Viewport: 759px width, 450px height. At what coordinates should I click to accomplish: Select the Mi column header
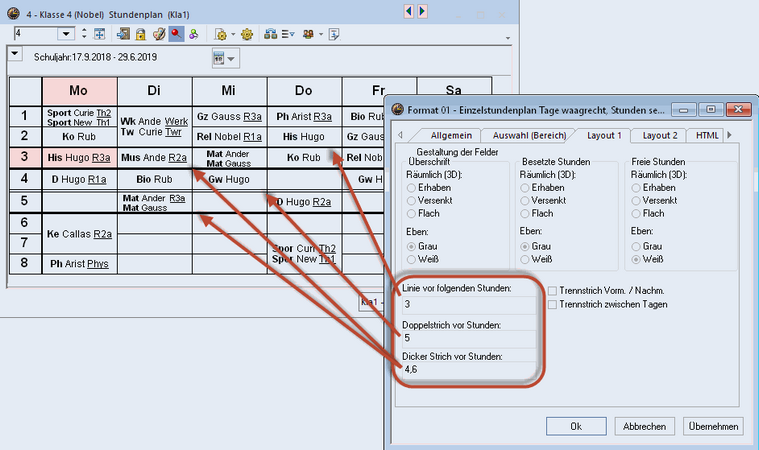pyautogui.click(x=229, y=91)
